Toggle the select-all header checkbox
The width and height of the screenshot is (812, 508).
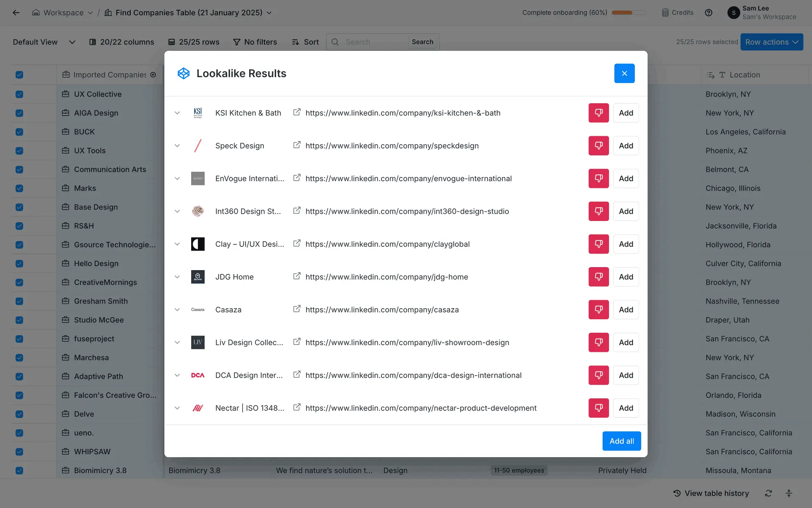tap(19, 75)
